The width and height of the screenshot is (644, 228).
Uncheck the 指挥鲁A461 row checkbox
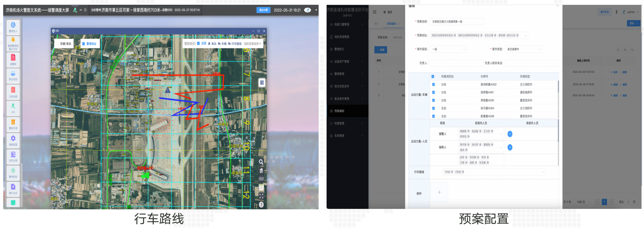[x=433, y=92]
